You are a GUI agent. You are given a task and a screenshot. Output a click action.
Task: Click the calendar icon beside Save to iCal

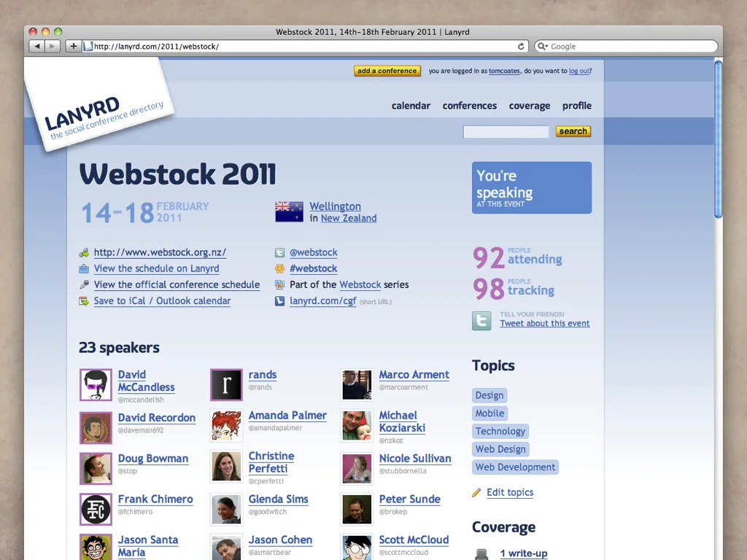click(84, 301)
